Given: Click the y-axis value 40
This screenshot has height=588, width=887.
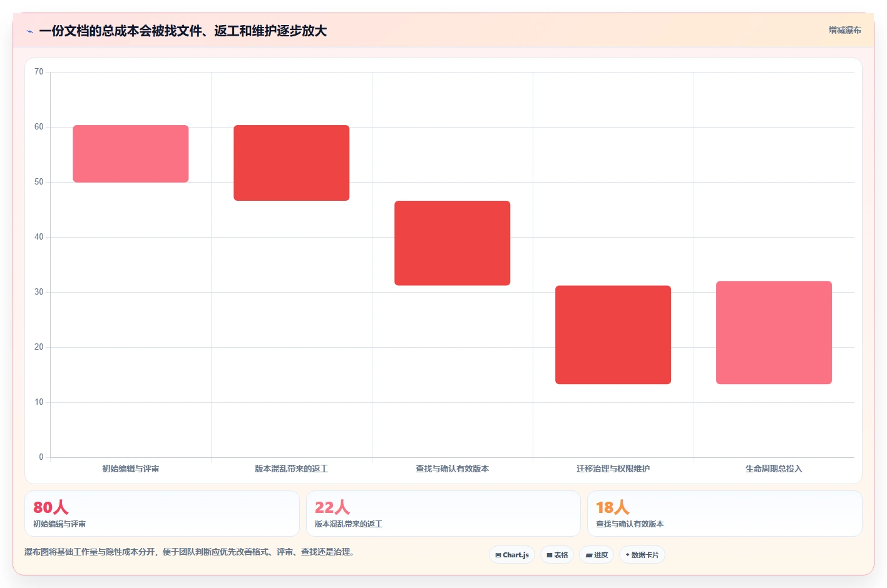Looking at the screenshot, I should [x=39, y=237].
